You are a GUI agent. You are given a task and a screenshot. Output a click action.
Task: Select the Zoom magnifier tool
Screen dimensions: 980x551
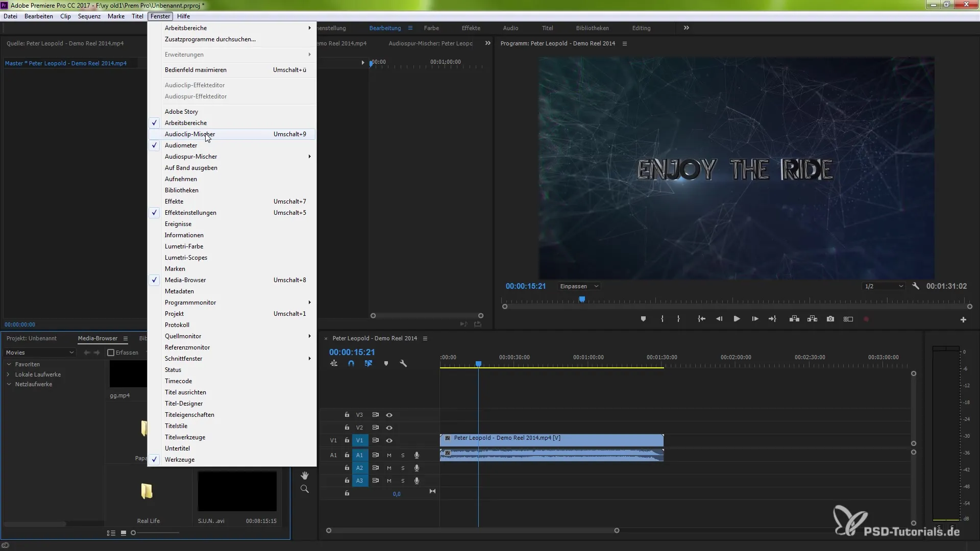point(305,489)
